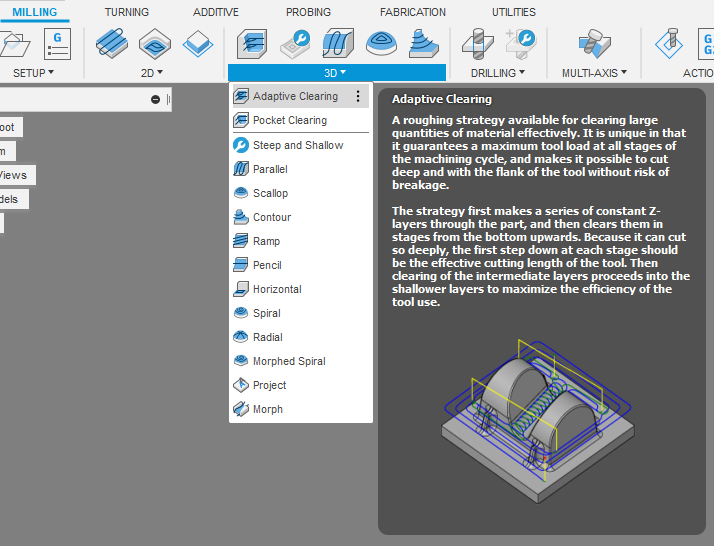Click the 2D Pocket toolbar icon
The height and width of the screenshot is (546, 714).
[x=155, y=44]
